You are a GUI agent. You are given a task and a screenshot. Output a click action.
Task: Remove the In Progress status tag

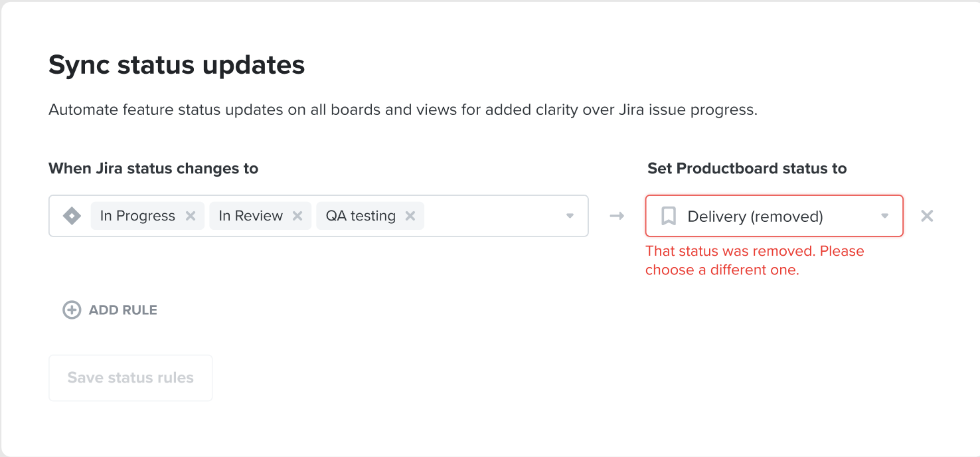190,215
